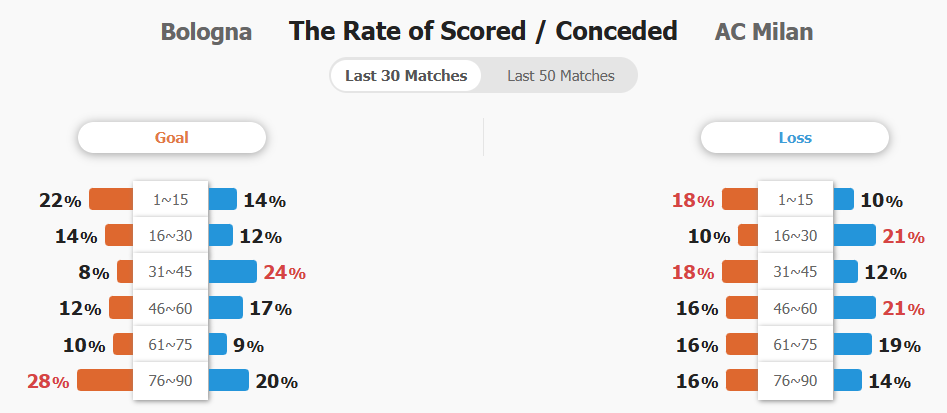Select the Last 30 Matches option
This screenshot has height=413, width=947.
tap(406, 75)
